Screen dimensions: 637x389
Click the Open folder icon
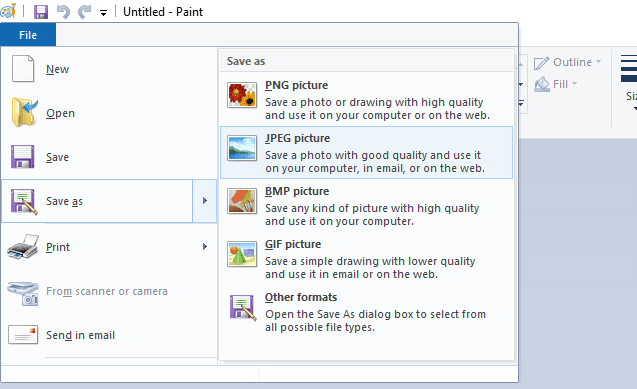pos(24,112)
